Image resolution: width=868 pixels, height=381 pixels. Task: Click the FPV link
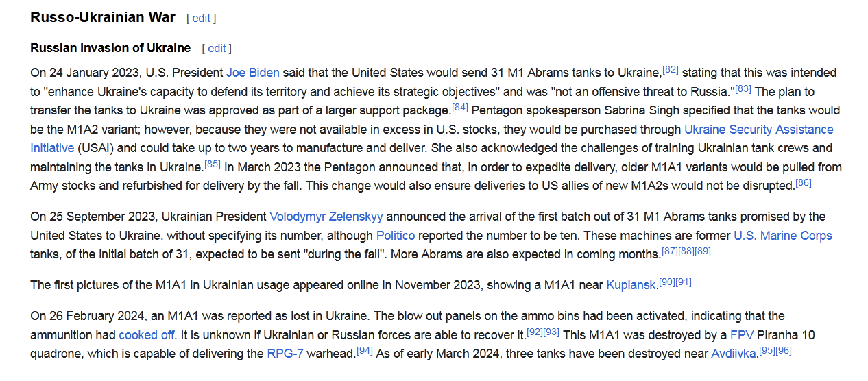(742, 335)
